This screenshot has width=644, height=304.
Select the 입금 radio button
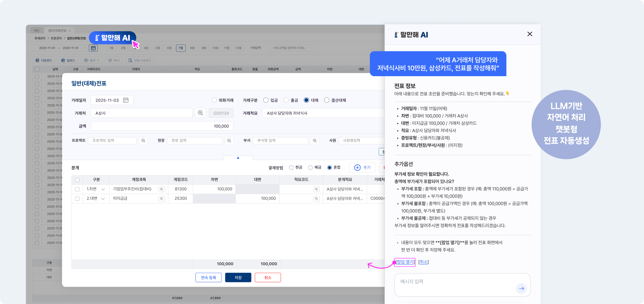[x=266, y=100]
